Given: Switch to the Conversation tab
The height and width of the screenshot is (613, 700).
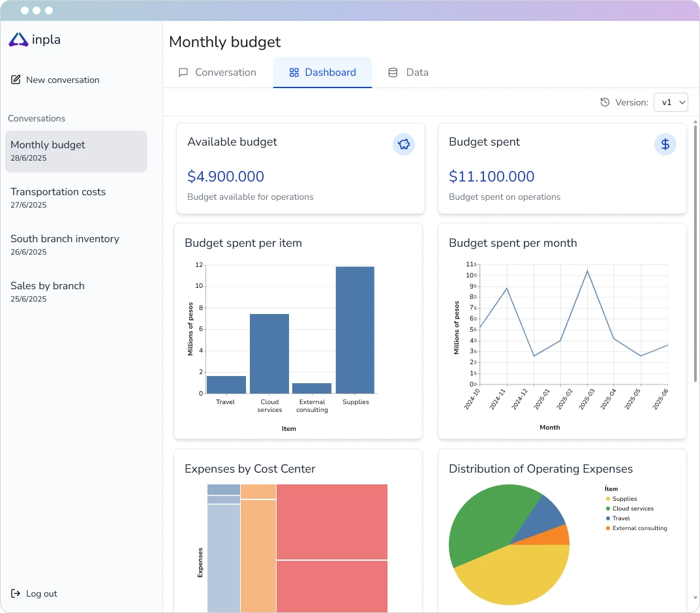Looking at the screenshot, I should (217, 72).
